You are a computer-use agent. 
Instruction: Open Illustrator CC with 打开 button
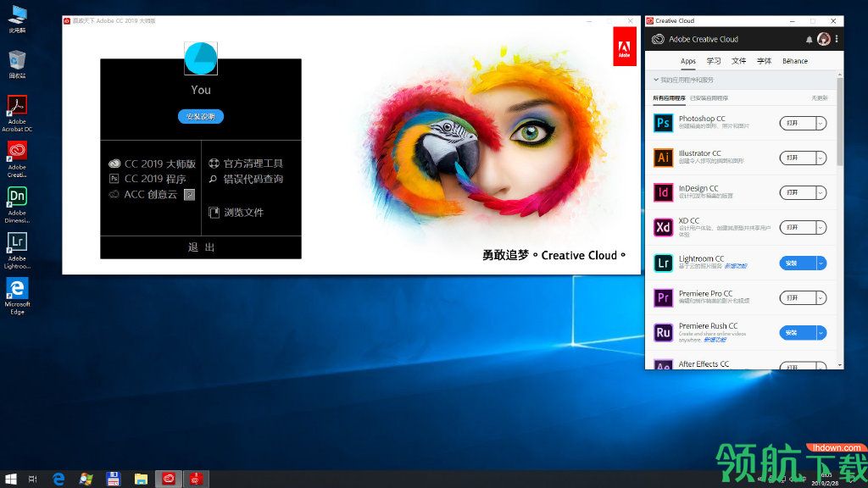tap(798, 158)
